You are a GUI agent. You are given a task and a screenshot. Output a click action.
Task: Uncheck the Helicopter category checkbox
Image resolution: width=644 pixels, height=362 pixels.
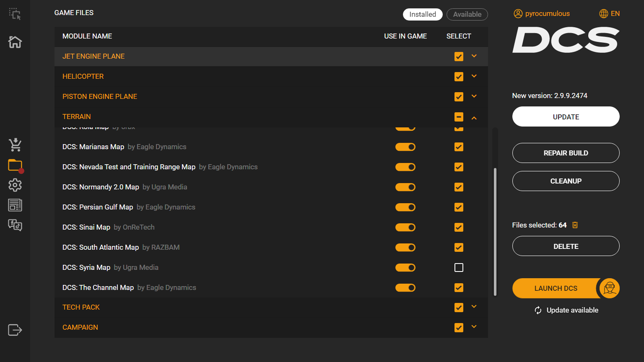click(459, 76)
